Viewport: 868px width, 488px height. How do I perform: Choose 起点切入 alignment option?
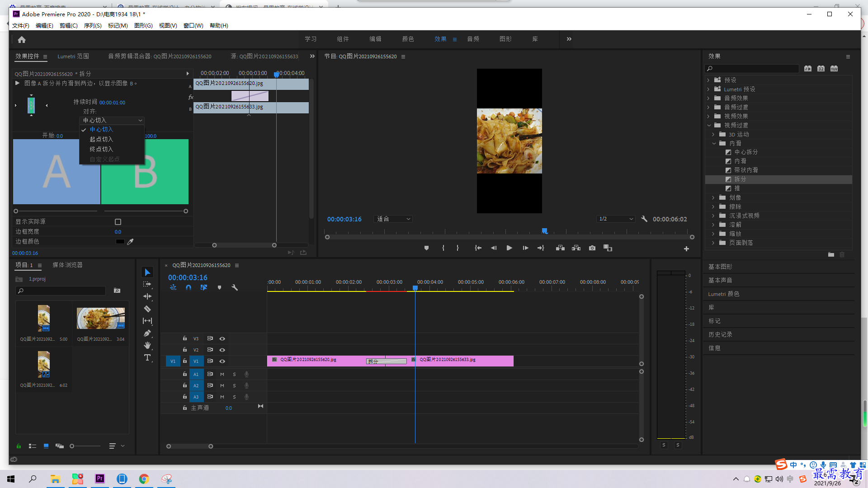click(x=101, y=139)
